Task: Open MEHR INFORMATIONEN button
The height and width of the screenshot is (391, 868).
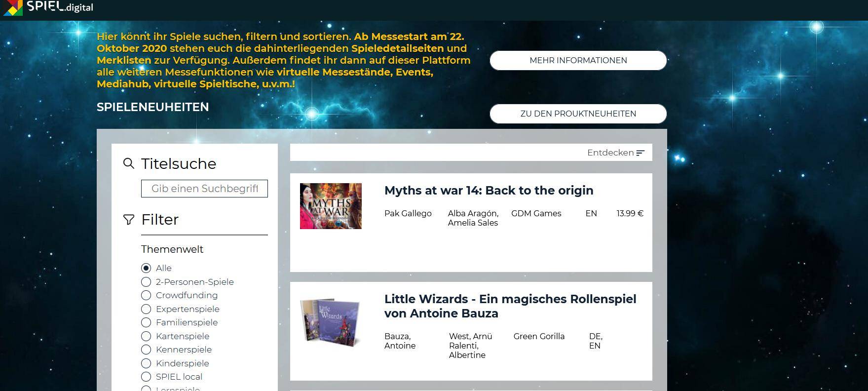Action: [x=578, y=60]
